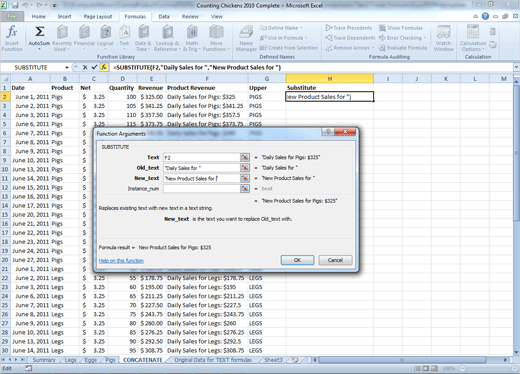The image size is (520, 374).
Task: Click the Select All corner button
Action: pyautogui.click(x=5, y=79)
